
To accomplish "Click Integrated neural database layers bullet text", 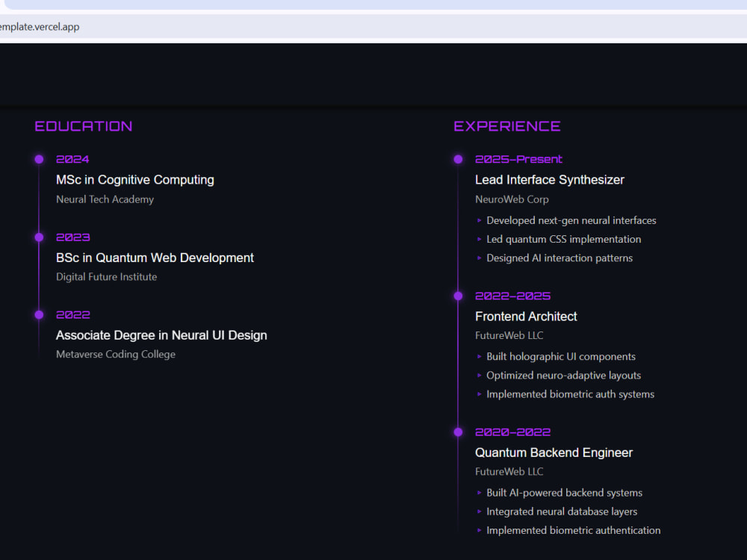I will point(562,511).
